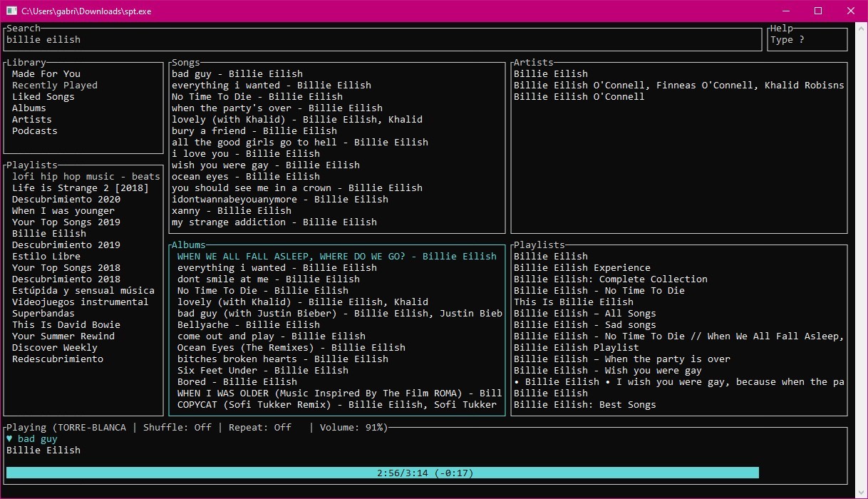Select the Bellyache album
This screenshot has width=868, height=499.
coord(249,325)
